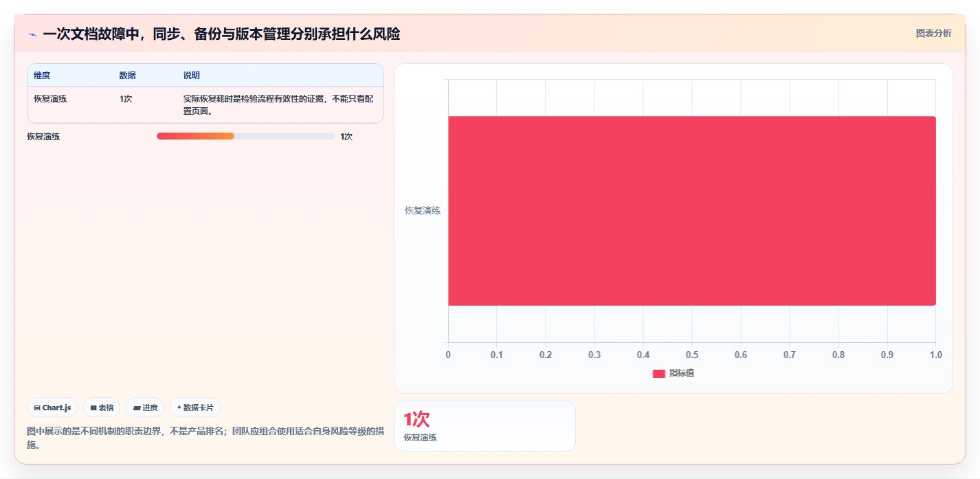Click the 数据 column header

(127, 76)
